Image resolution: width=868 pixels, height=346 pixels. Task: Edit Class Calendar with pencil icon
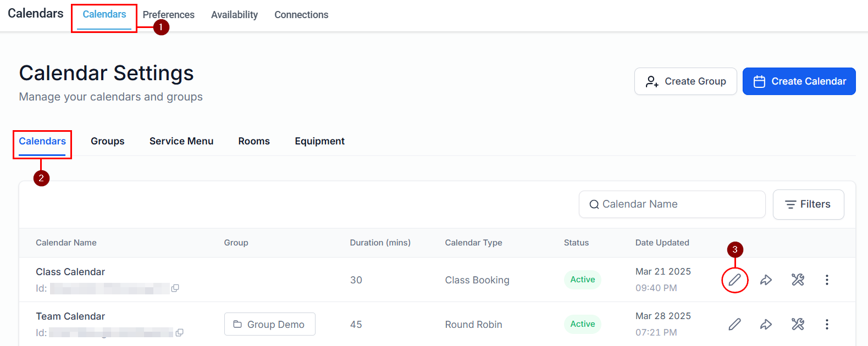pos(734,280)
